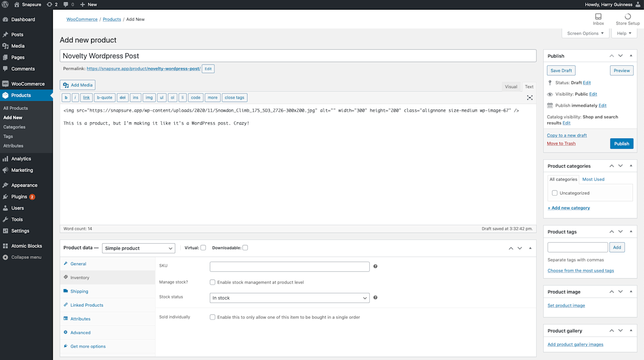This screenshot has width=644, height=360.
Task: Open the WooCommerce Inbox icon
Action: coord(598,17)
